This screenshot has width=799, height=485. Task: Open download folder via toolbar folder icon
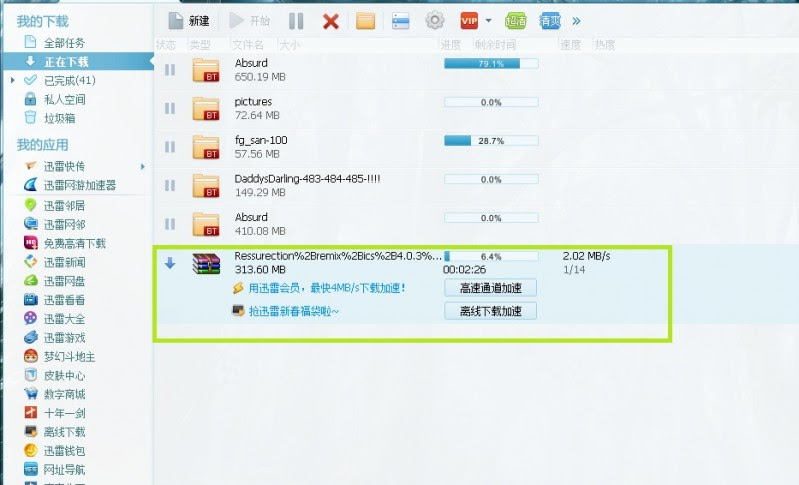365,21
